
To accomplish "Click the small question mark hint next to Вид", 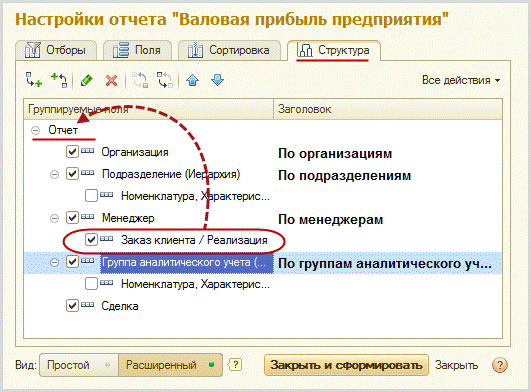I will coord(236,365).
